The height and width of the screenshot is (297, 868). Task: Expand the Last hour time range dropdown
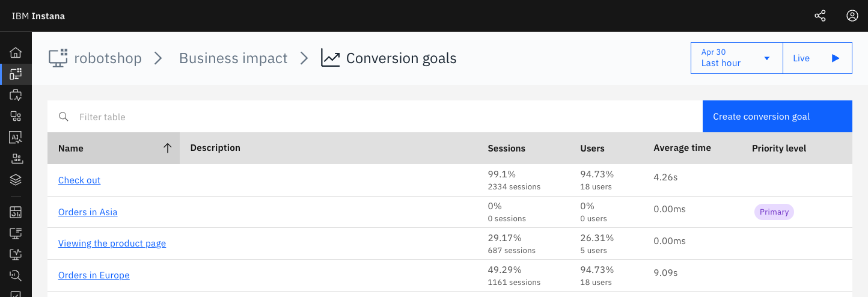click(737, 58)
